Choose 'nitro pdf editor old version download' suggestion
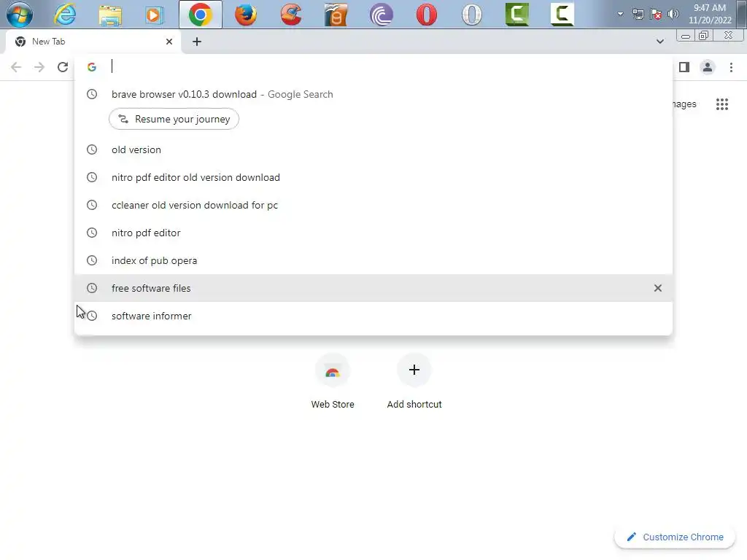747x560 pixels. coord(373,177)
